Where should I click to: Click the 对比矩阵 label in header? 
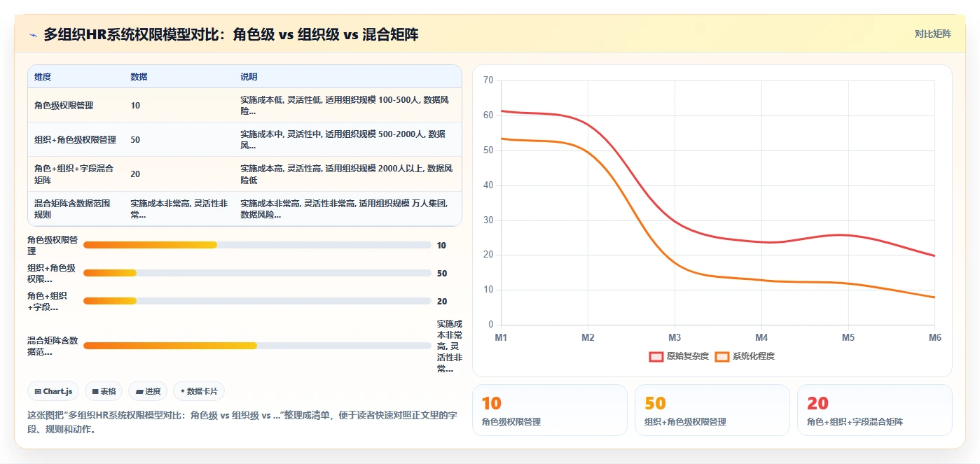tap(932, 34)
